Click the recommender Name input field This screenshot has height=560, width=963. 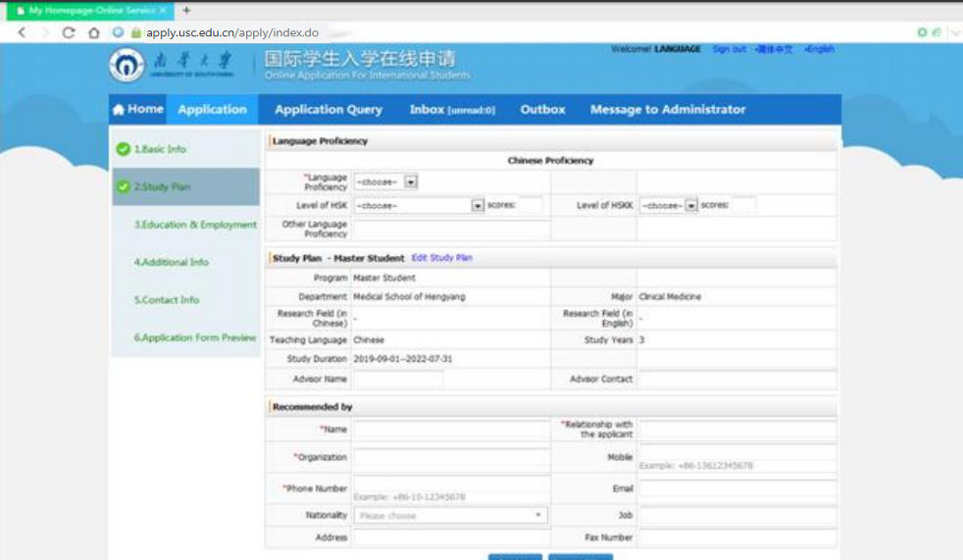click(451, 430)
